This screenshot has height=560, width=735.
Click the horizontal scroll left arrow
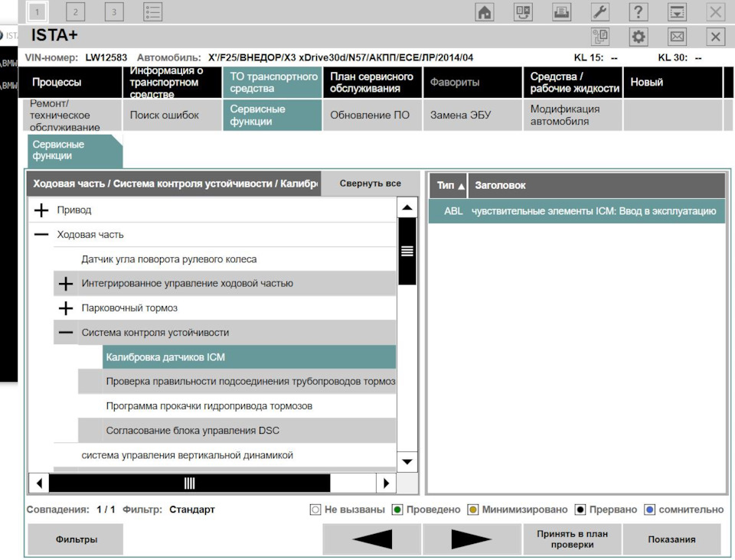[x=39, y=483]
